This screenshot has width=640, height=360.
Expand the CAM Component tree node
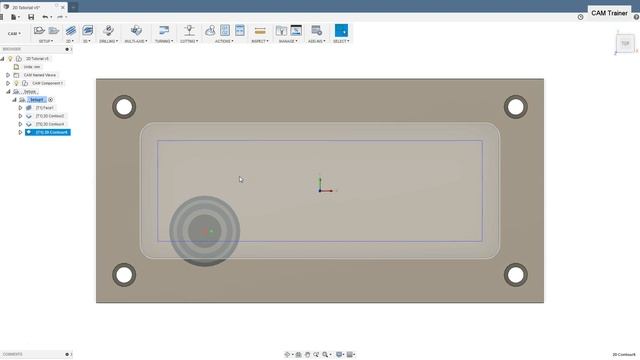point(8,83)
